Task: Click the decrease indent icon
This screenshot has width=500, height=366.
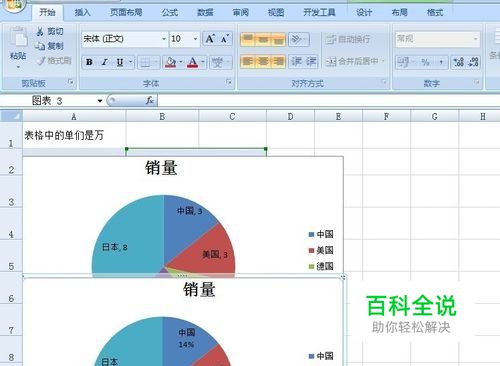Action: pos(296,62)
